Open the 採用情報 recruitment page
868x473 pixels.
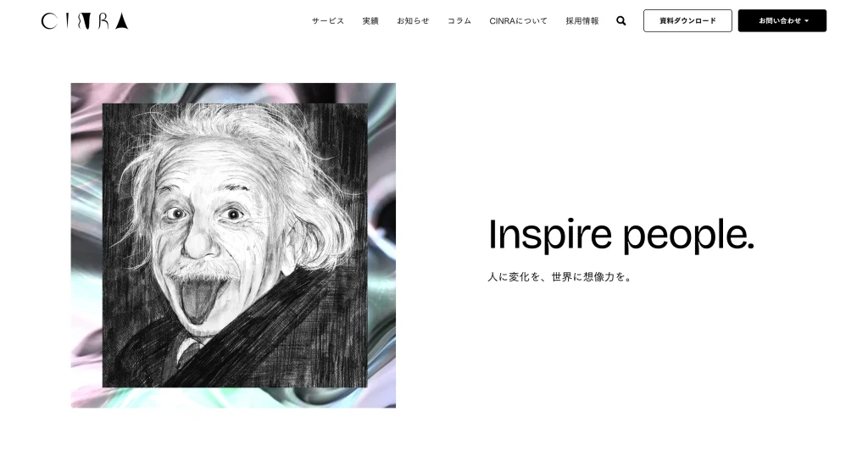[x=582, y=20]
